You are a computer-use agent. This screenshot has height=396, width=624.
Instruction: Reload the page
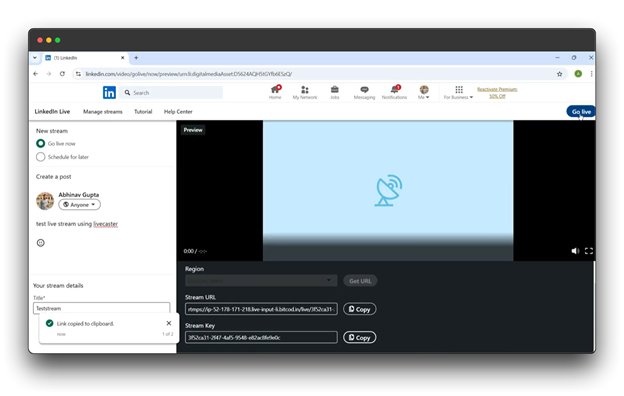[62, 74]
